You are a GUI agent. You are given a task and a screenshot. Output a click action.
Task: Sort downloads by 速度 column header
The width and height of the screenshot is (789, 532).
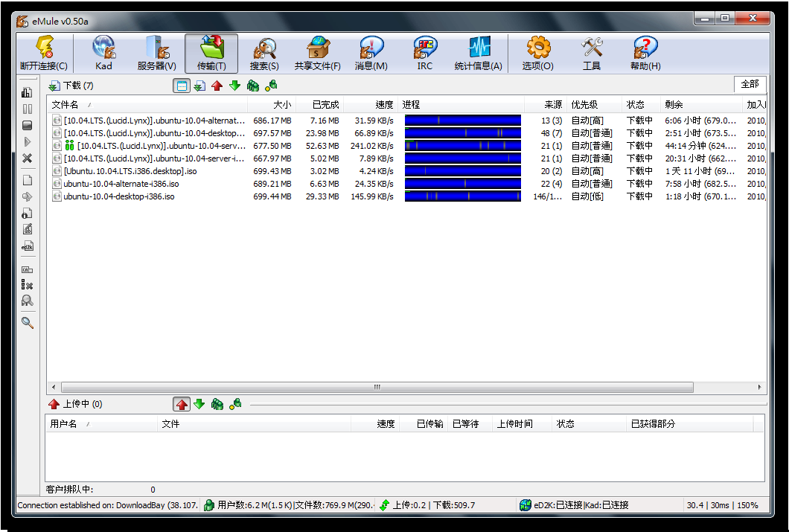[x=371, y=105]
